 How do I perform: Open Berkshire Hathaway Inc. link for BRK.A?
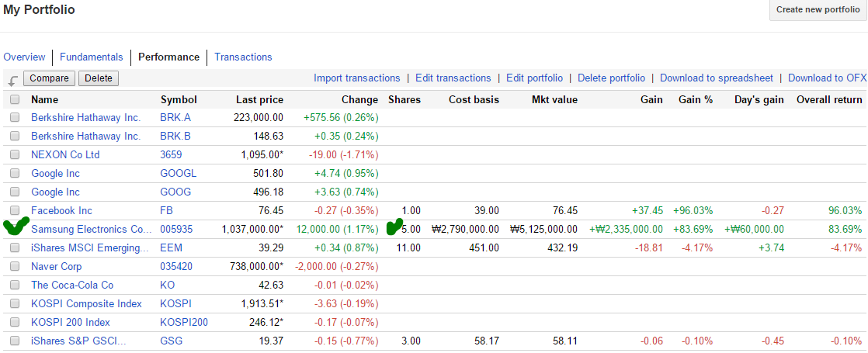86,117
